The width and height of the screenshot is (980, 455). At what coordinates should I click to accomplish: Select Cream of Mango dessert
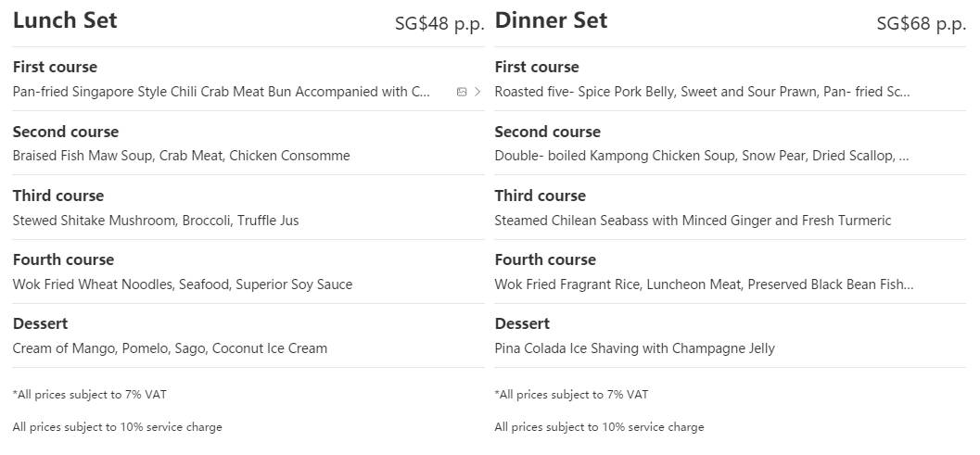tap(170, 348)
